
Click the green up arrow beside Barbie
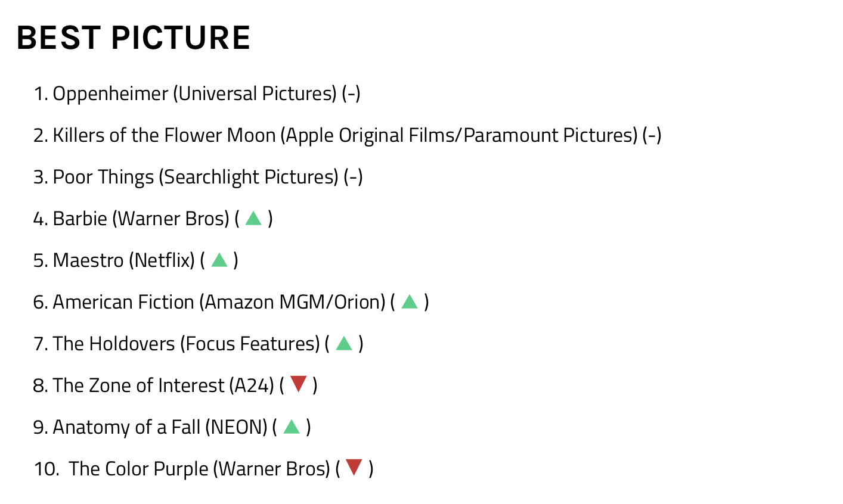[x=253, y=219]
